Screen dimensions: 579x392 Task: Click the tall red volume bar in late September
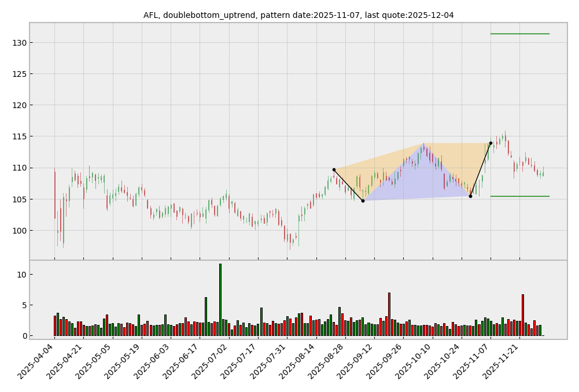click(x=389, y=314)
